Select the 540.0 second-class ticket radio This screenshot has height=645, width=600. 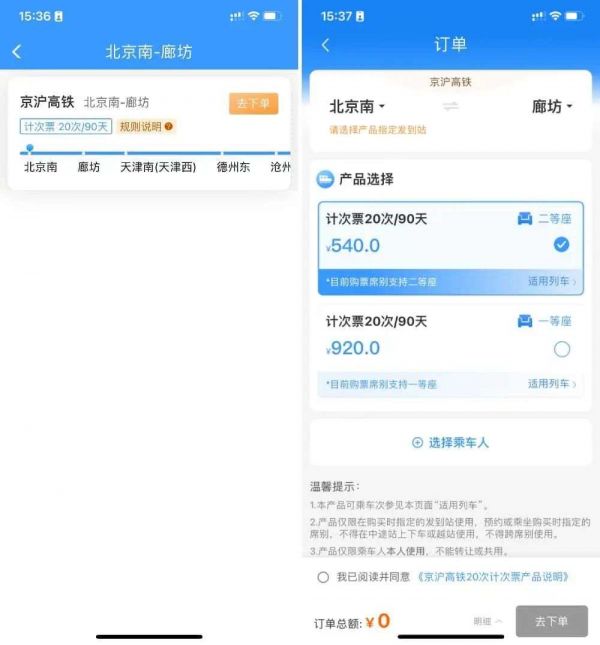[x=561, y=245]
